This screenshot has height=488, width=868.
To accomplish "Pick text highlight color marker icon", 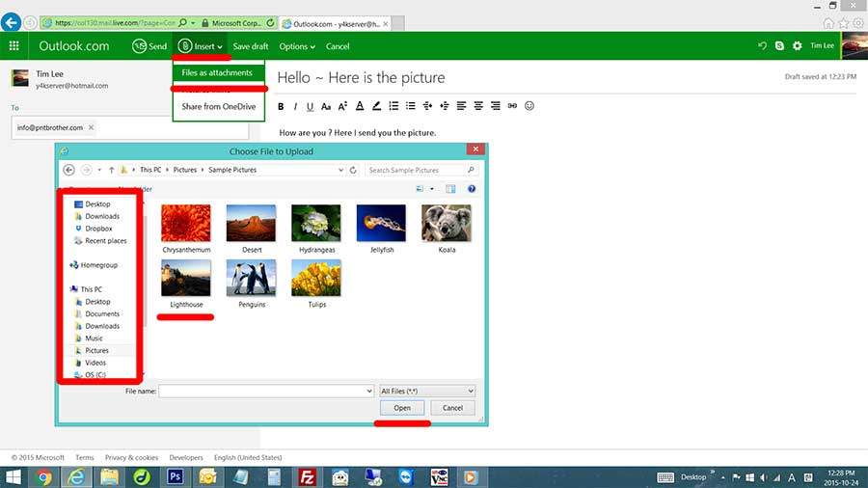I will (376, 106).
